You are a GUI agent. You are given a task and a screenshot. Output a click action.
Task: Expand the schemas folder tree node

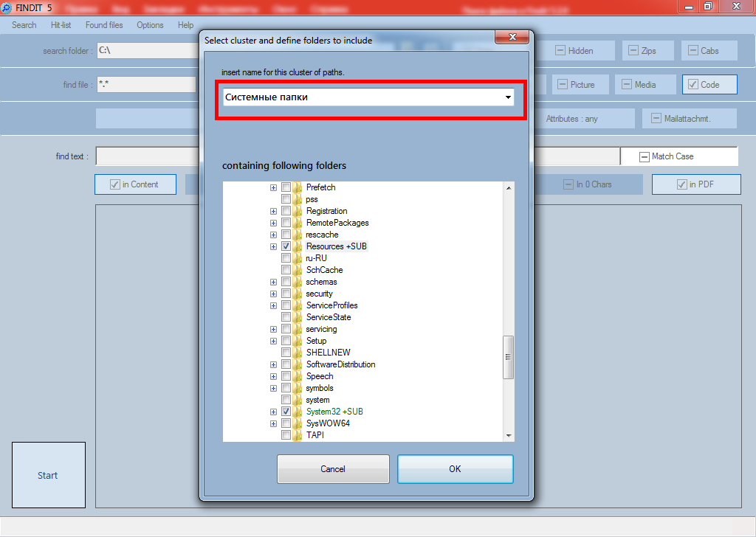pos(274,282)
